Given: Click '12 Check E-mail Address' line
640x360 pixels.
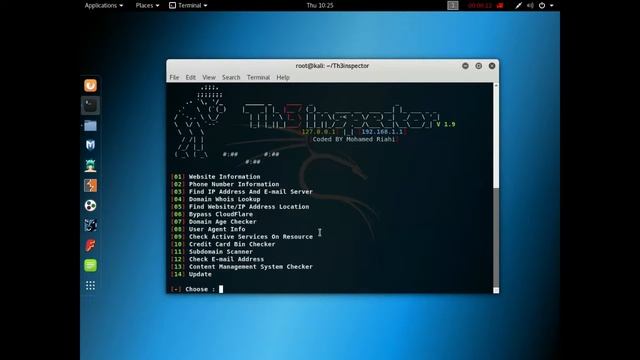Looking at the screenshot, I should click(x=218, y=259).
